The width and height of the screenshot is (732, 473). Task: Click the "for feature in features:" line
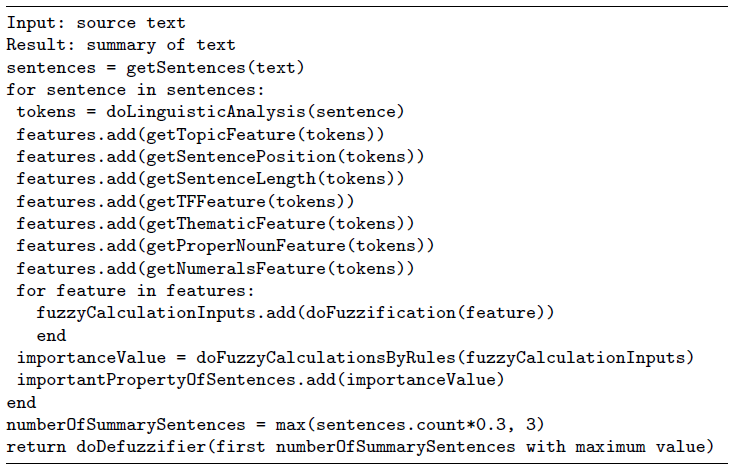(136, 291)
